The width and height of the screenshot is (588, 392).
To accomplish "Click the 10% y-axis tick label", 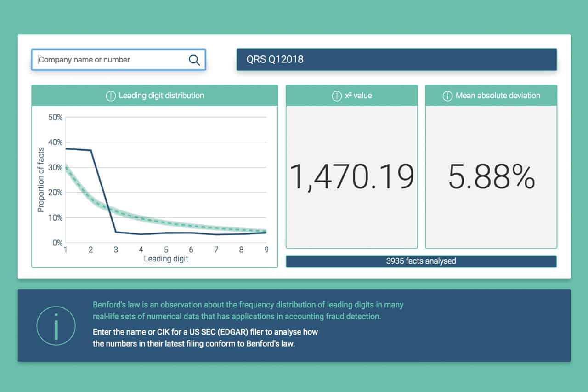I will pos(55,218).
